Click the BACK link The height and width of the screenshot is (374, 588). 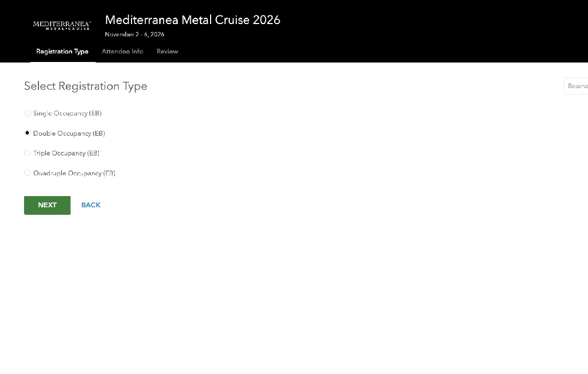(91, 205)
